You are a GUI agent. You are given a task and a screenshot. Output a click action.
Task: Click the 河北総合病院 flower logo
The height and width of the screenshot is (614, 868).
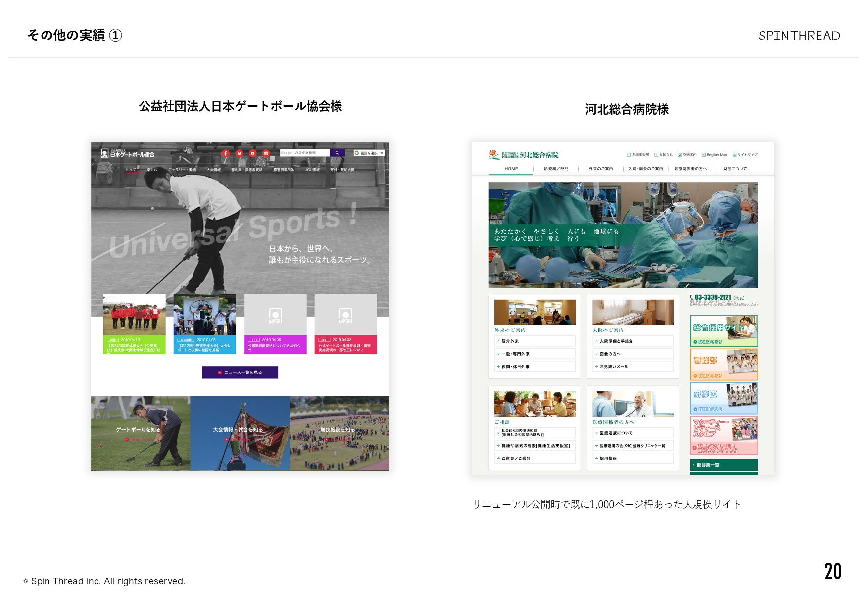point(492,154)
